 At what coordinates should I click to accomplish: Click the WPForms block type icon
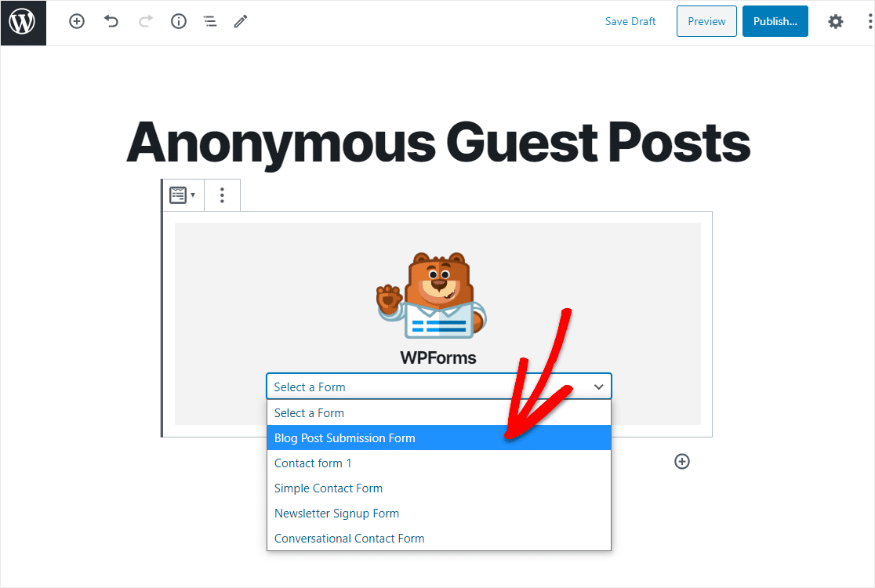click(x=183, y=195)
